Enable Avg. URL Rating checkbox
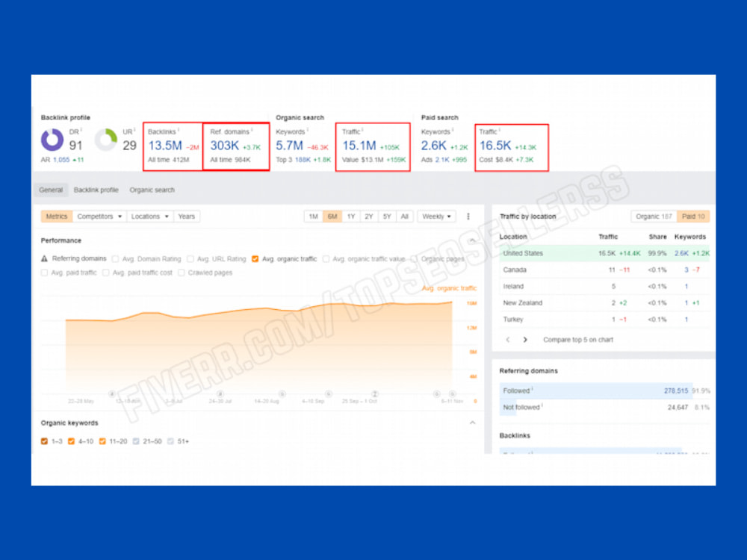 click(x=190, y=259)
